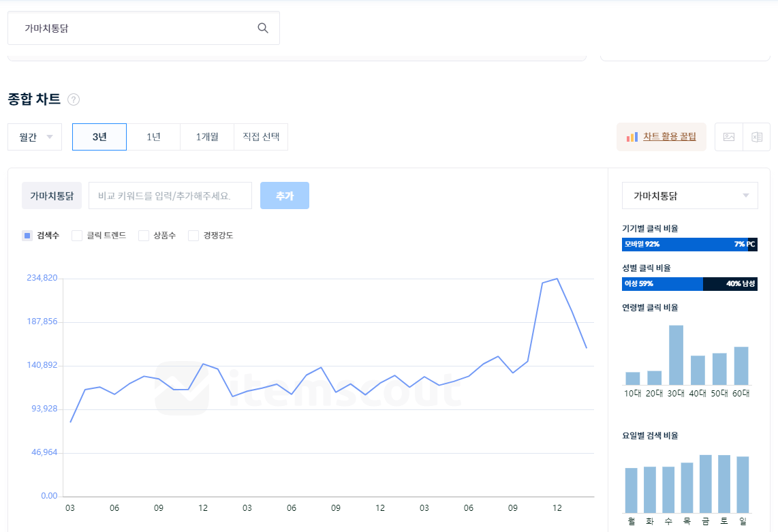Screen dimensions: 778x532
Task: Click the 40대 age bar
Action: [698, 370]
